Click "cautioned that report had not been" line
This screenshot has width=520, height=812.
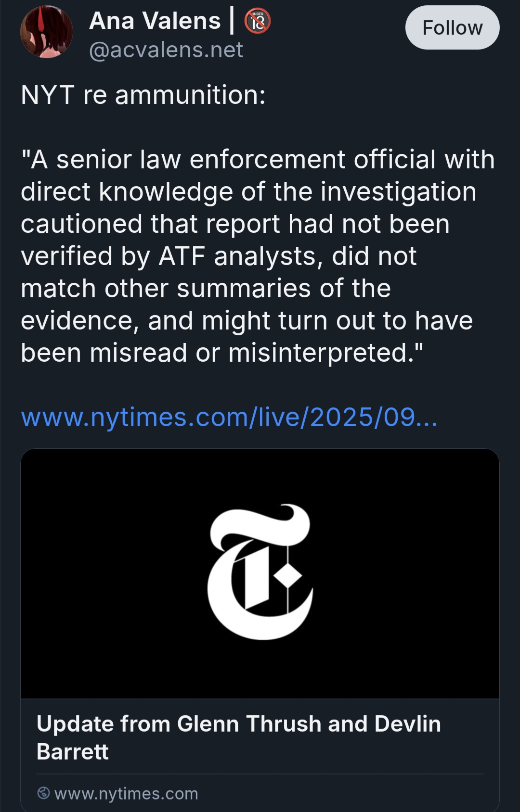pyautogui.click(x=235, y=224)
